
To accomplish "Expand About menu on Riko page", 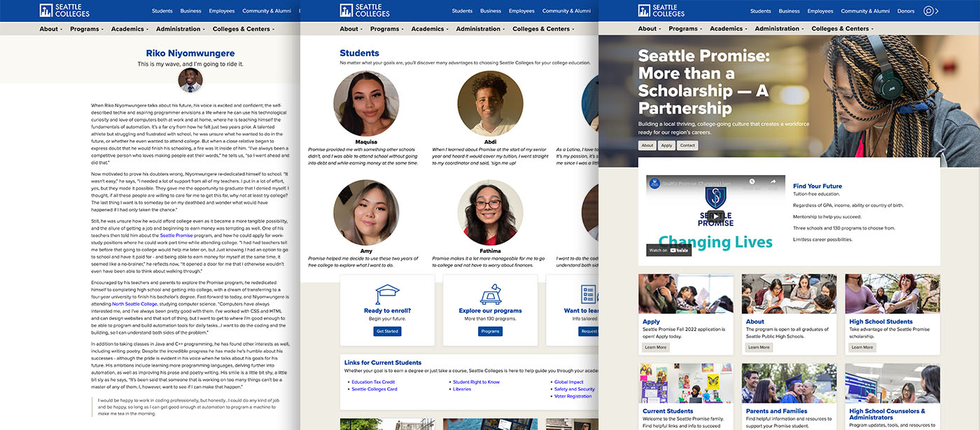I will pyautogui.click(x=51, y=29).
